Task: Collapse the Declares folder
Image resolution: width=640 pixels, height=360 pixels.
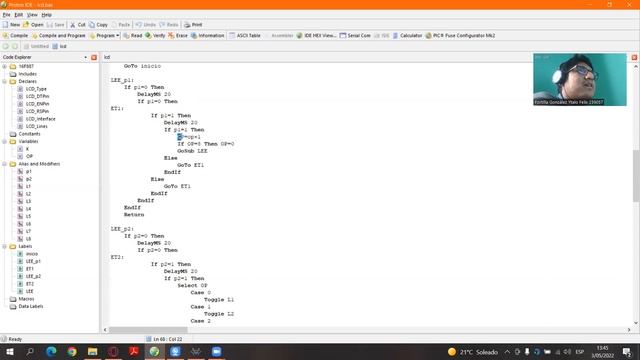Action: tap(4, 81)
